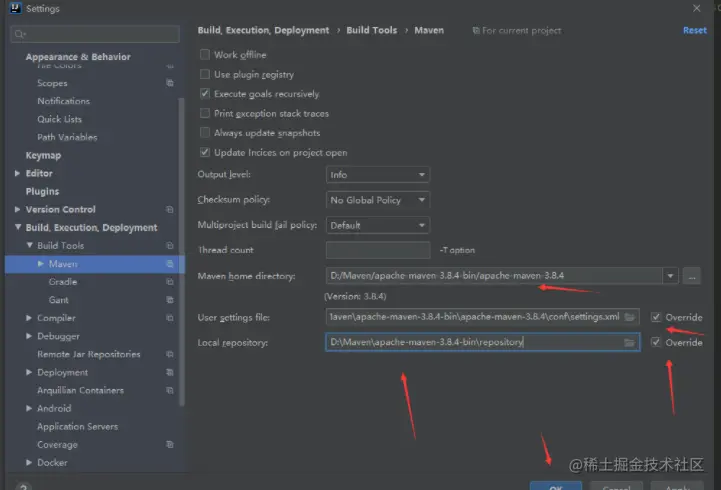Open Path Variables settings page

(67, 137)
